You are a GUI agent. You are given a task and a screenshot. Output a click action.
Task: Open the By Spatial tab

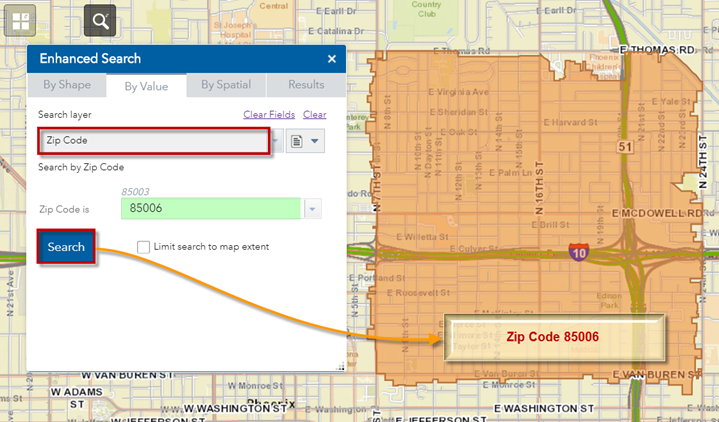226,86
